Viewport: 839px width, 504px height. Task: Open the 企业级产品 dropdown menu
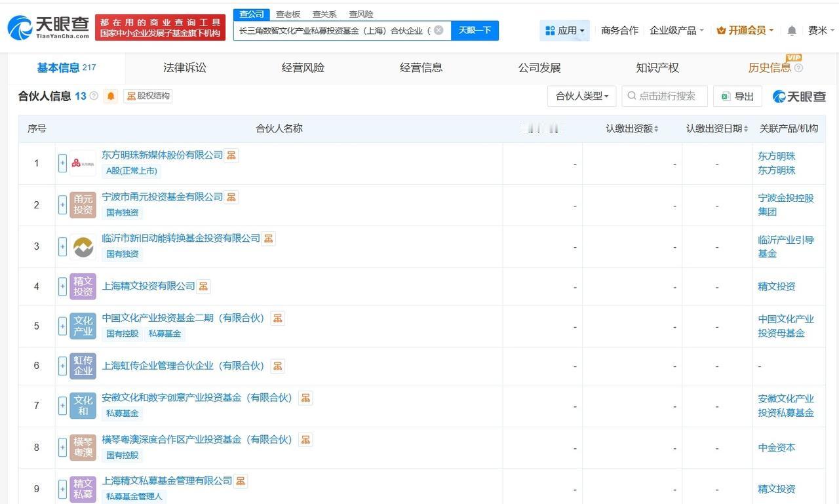(676, 30)
